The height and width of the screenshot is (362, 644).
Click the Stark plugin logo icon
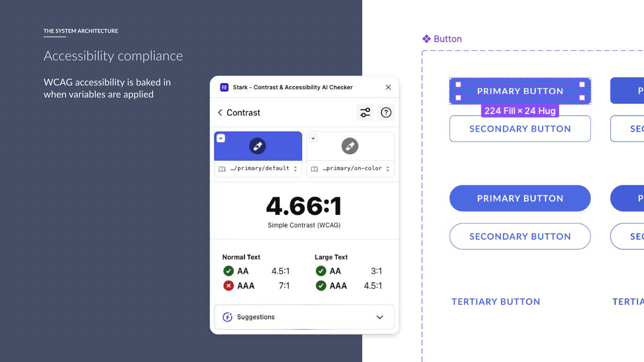[224, 87]
